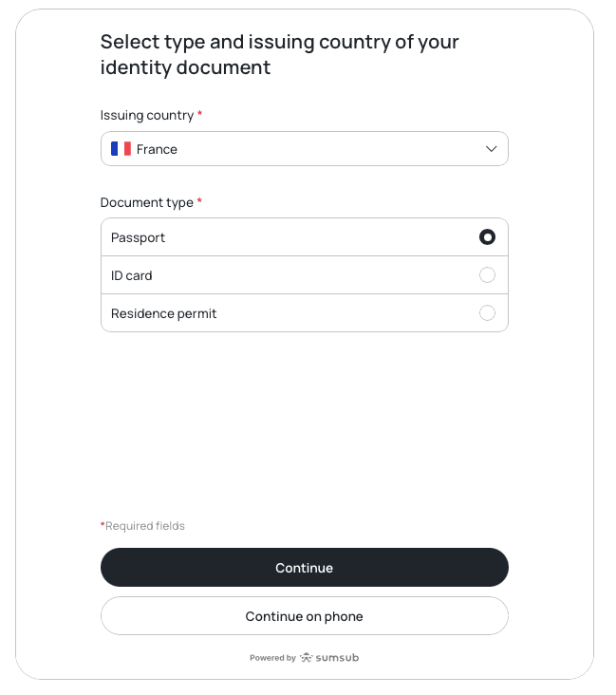
Task: Click the French flag icon
Action: click(x=121, y=149)
